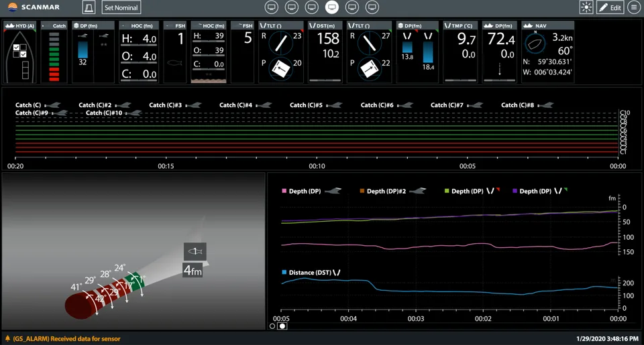Click the fish icon in 3D trawl view
The height and width of the screenshot is (345, 644).
(195, 251)
